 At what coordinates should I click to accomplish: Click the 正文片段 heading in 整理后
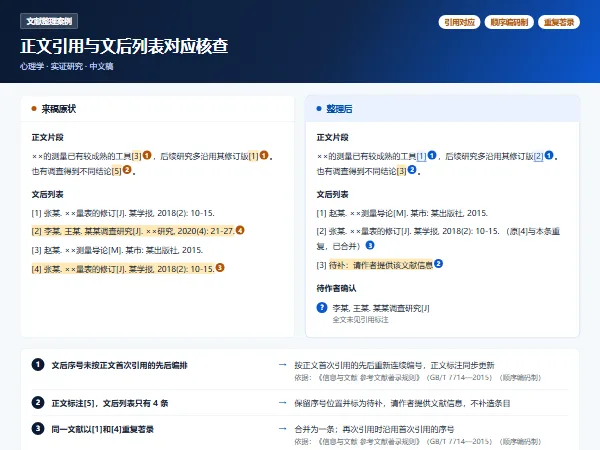(x=333, y=137)
